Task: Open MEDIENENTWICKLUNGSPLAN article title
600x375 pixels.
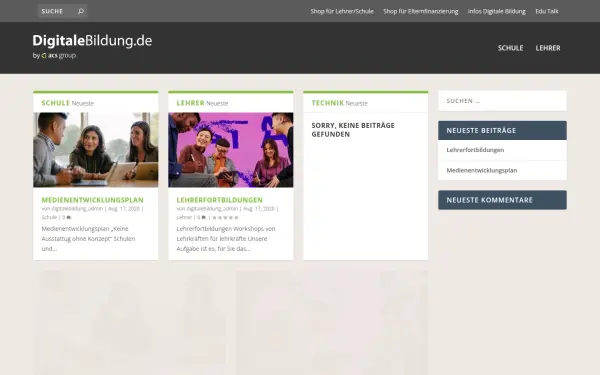Action: (93, 200)
